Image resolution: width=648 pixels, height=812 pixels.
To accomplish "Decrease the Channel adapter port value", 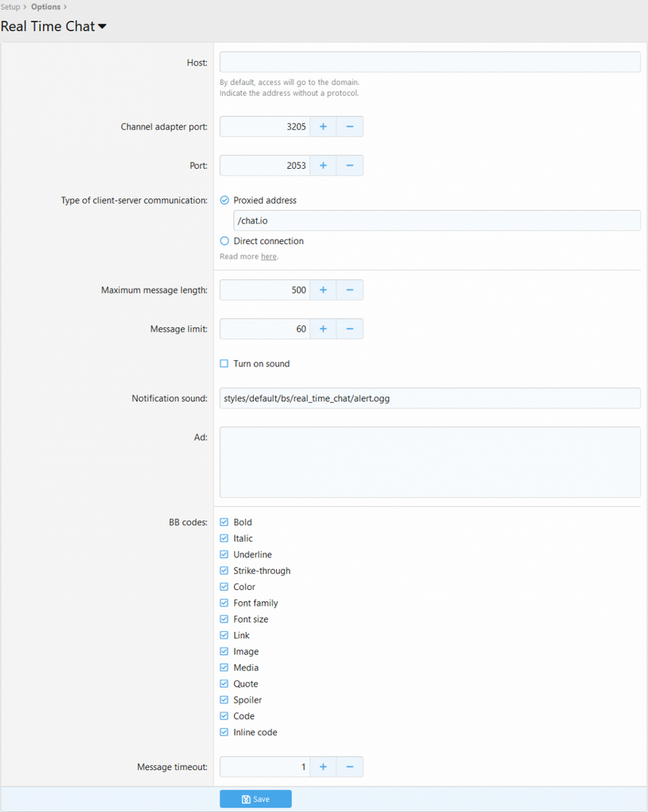I will click(350, 127).
